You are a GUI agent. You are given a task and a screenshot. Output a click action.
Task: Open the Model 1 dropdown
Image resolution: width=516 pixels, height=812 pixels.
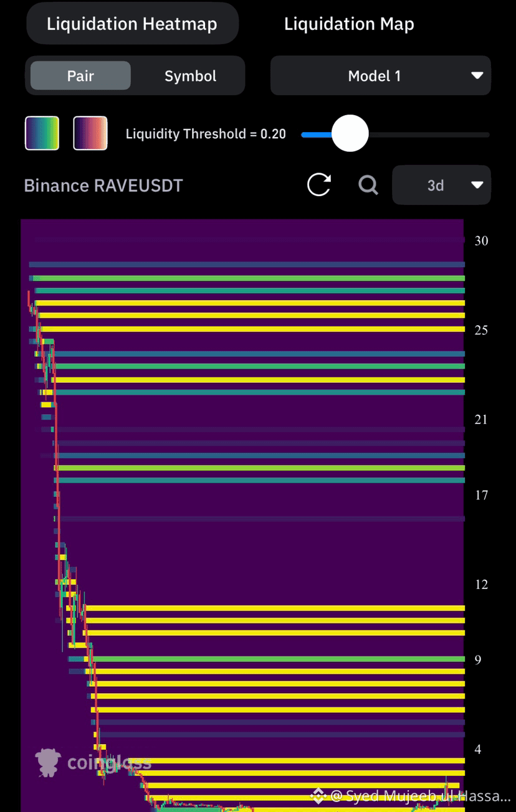point(381,76)
